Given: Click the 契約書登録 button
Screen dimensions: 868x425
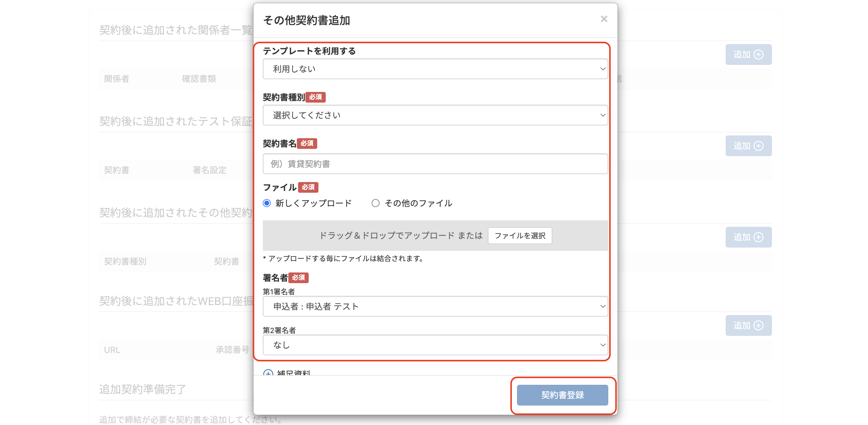Looking at the screenshot, I should point(562,395).
